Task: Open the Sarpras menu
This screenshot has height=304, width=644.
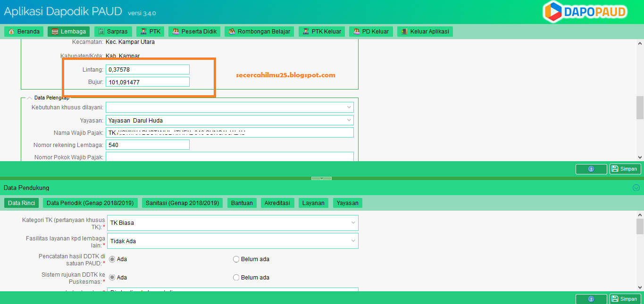Action: pos(113,32)
